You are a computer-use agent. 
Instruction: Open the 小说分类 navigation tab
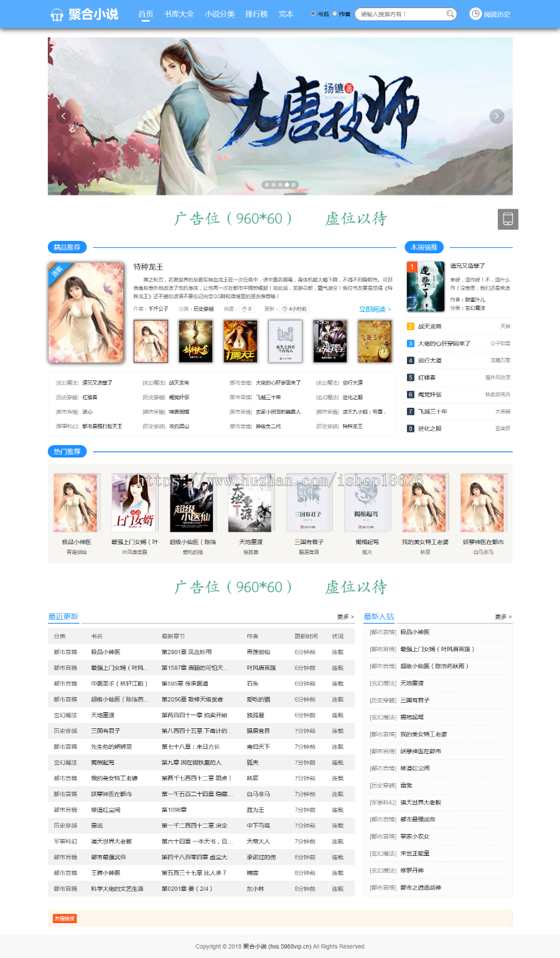[x=220, y=14]
